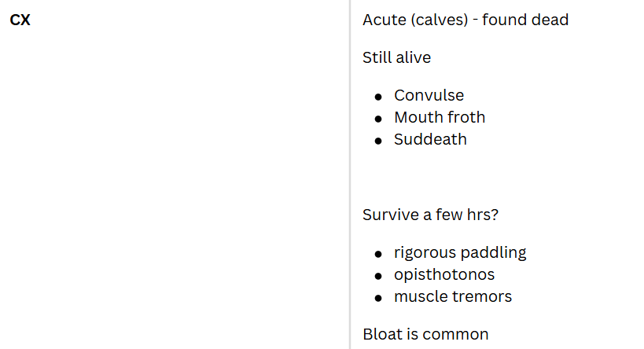Click the bullet beside 'Mouth froth'
The image size is (644, 349).
coord(378,118)
